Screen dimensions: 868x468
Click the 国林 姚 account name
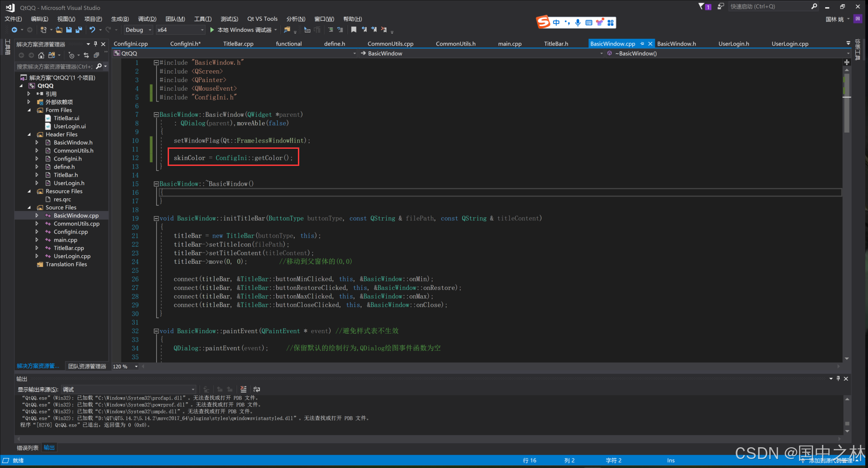pyautogui.click(x=835, y=19)
